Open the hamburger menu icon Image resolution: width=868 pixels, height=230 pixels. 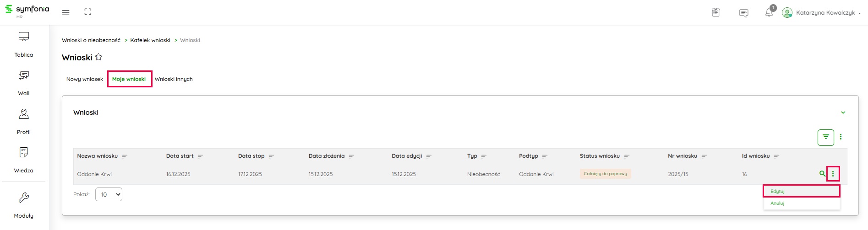(66, 13)
